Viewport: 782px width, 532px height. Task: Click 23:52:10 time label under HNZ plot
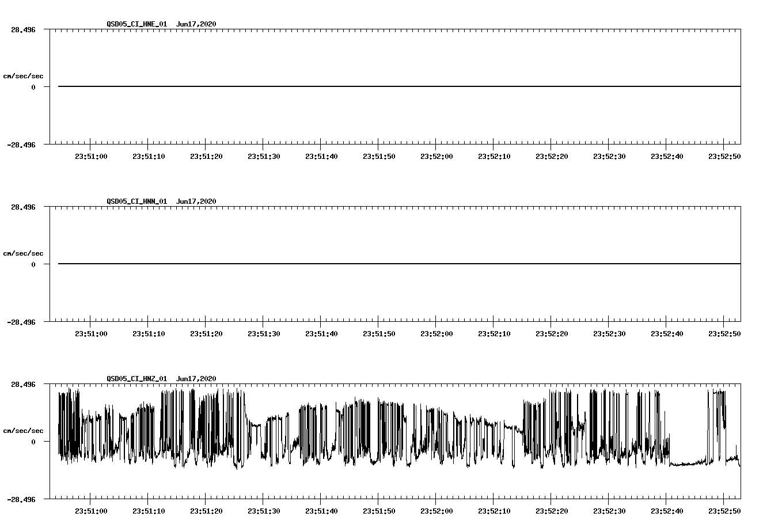(494, 511)
